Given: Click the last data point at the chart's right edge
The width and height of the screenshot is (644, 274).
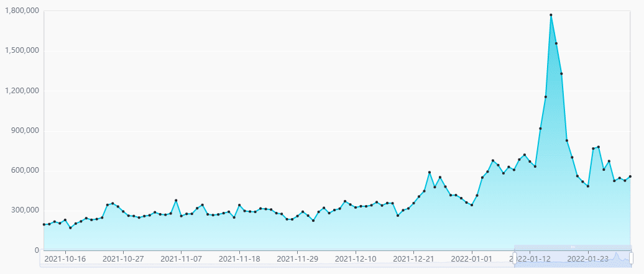Looking at the screenshot, I should tap(630, 176).
